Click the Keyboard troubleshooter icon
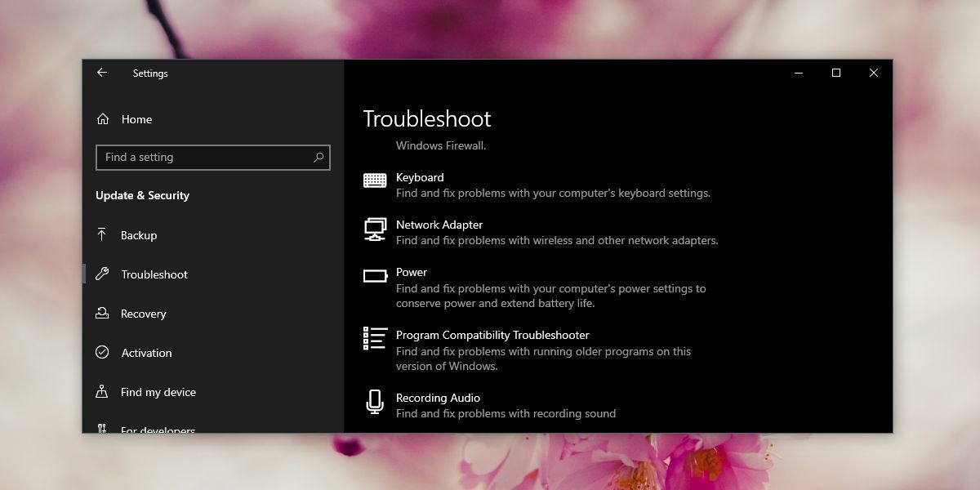Screen dimensions: 980x490 [x=375, y=180]
